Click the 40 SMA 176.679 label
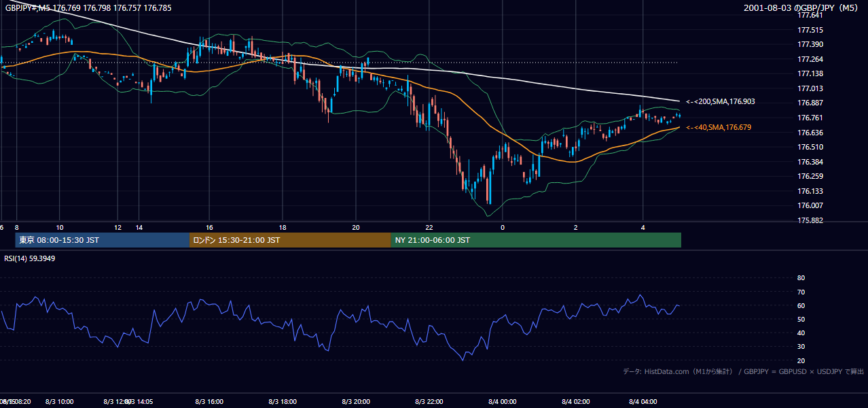 (x=718, y=127)
